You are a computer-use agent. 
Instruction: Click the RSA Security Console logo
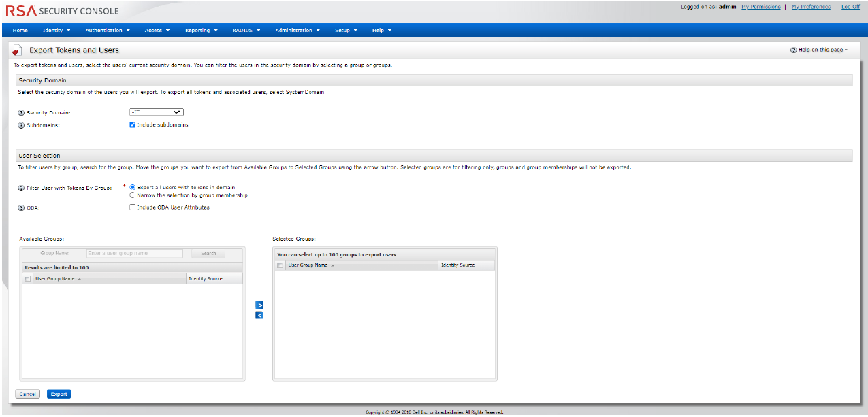[62, 11]
